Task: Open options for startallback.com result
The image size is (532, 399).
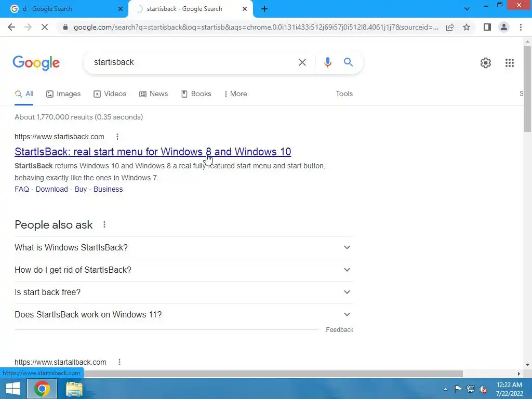Action: pyautogui.click(x=119, y=362)
